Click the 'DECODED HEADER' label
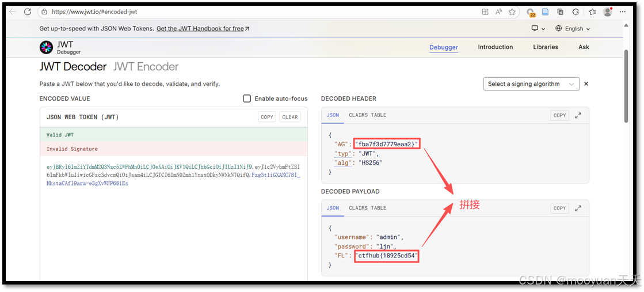This screenshot has width=644, height=292. coord(349,98)
